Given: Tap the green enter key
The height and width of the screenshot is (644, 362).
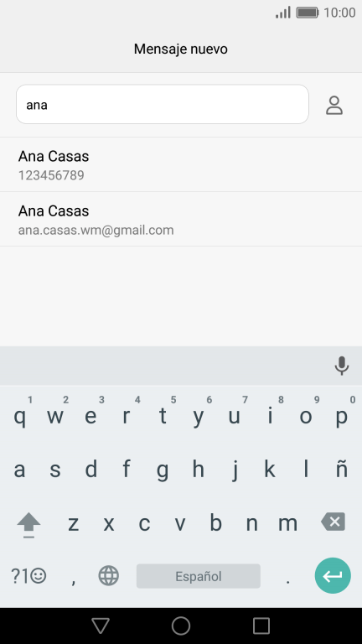Looking at the screenshot, I should coord(333,575).
